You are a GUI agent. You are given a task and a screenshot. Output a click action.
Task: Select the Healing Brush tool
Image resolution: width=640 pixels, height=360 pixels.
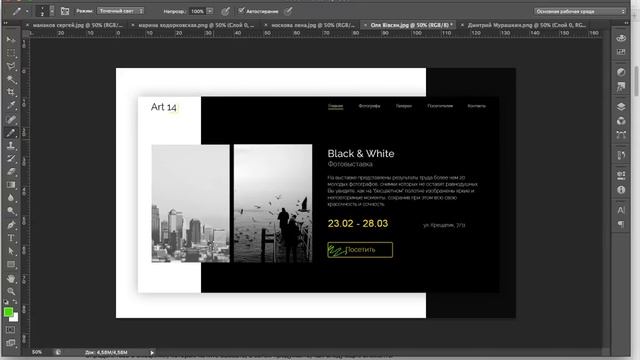pyautogui.click(x=11, y=119)
